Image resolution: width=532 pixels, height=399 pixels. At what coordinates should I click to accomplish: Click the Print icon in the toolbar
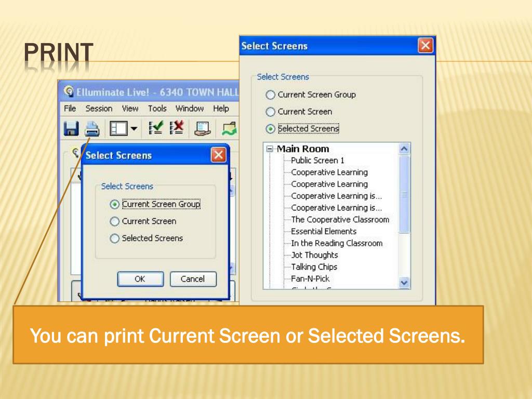(92, 129)
